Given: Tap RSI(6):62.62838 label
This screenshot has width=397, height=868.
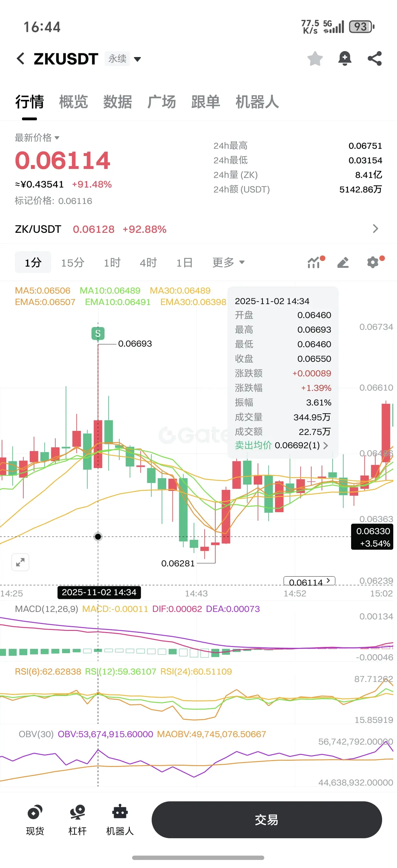Looking at the screenshot, I should (48, 671).
